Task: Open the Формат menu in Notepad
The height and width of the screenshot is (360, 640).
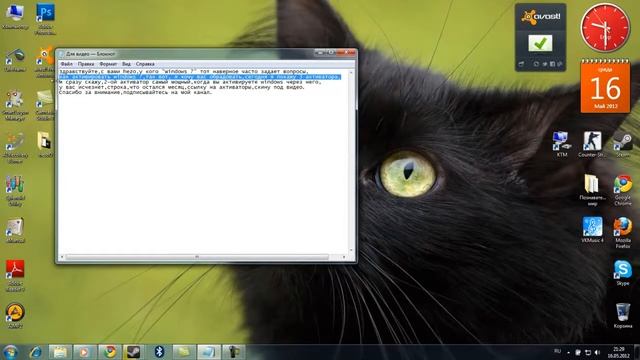Action: click(x=108, y=64)
